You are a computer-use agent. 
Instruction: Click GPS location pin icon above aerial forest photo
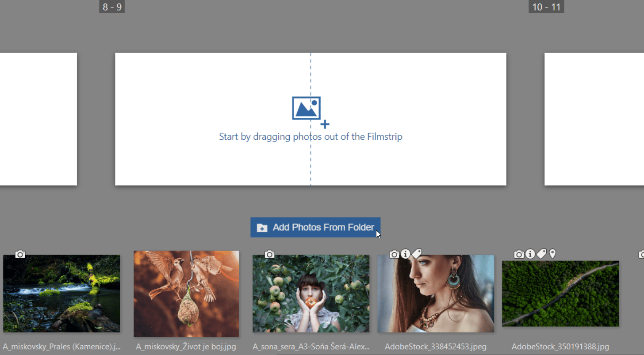point(552,254)
